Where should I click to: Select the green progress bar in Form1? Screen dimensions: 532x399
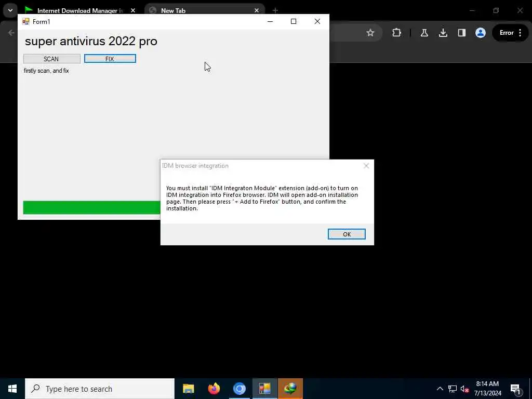coord(91,208)
